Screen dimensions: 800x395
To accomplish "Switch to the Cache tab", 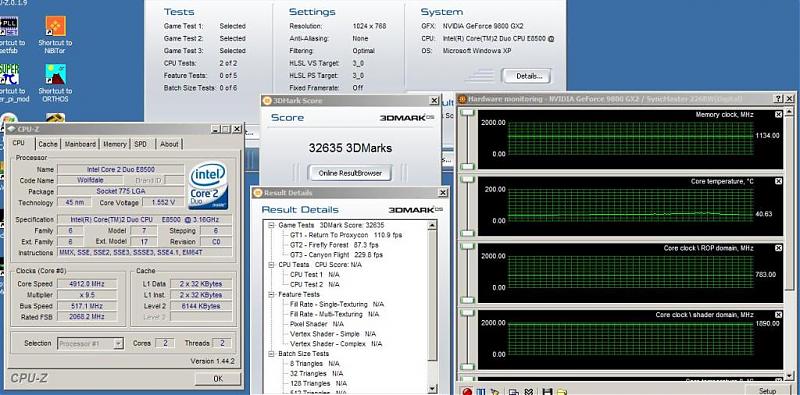I will pyautogui.click(x=48, y=144).
